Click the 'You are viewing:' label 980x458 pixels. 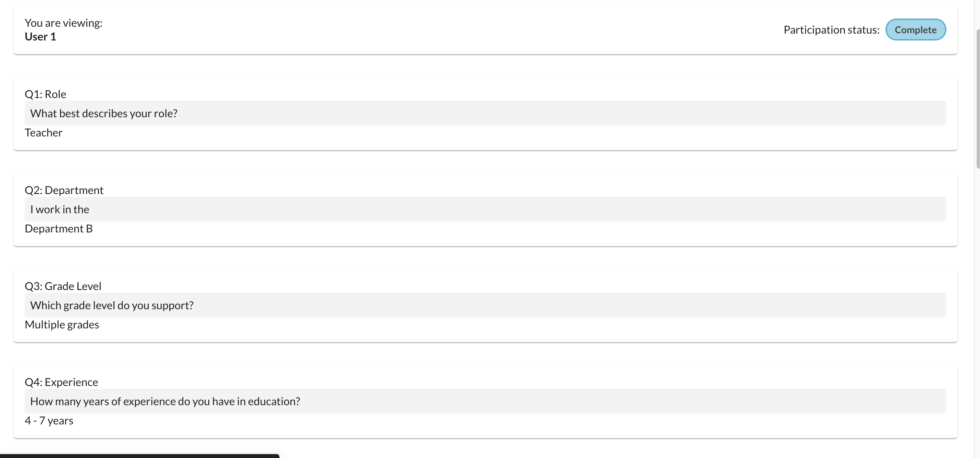(63, 23)
